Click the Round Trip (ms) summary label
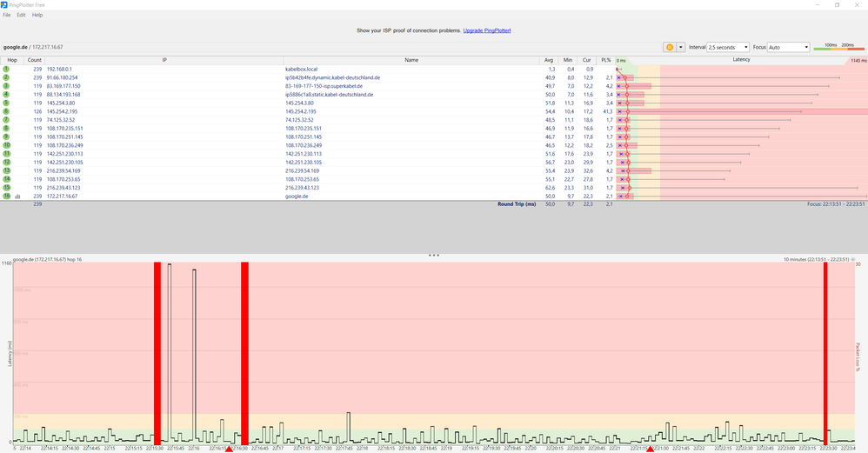 (x=517, y=204)
